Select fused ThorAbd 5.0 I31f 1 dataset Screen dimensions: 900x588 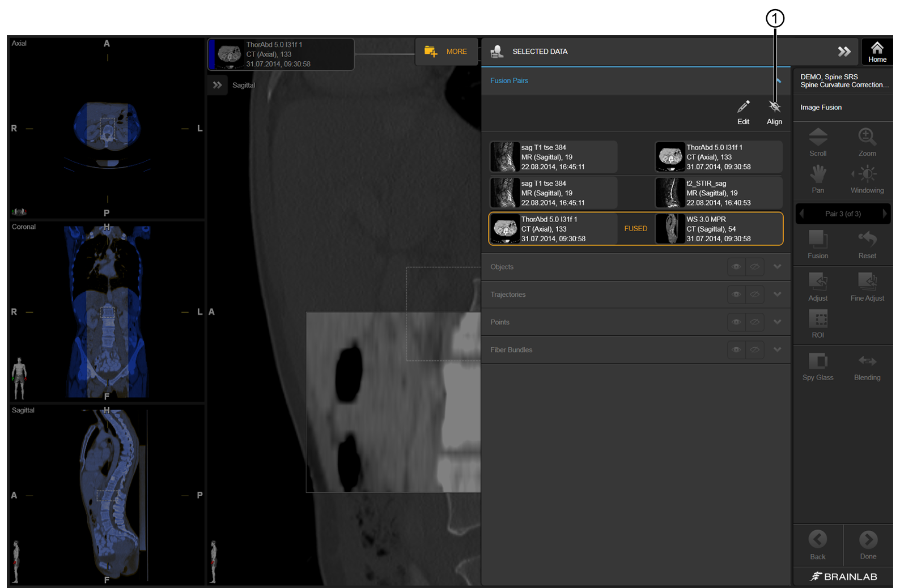553,229
